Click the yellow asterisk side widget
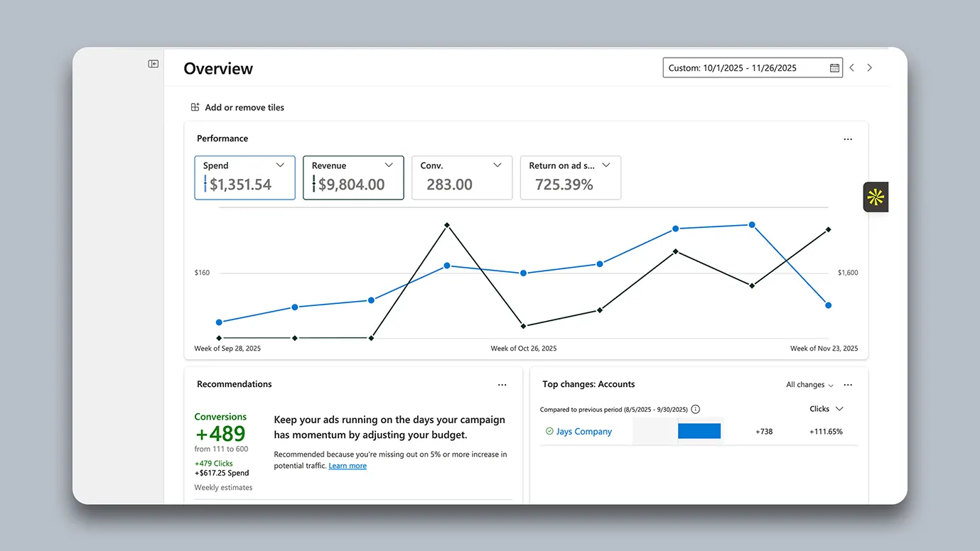 876,197
